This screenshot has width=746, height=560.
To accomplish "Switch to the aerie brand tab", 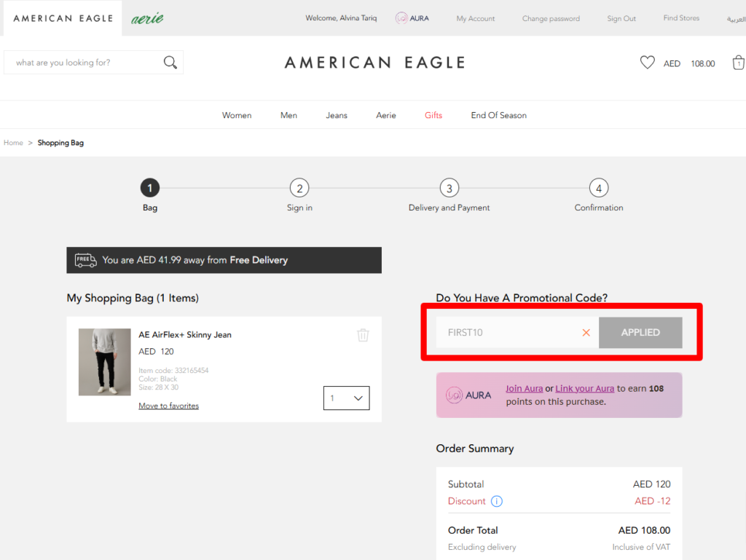I will [x=147, y=17].
